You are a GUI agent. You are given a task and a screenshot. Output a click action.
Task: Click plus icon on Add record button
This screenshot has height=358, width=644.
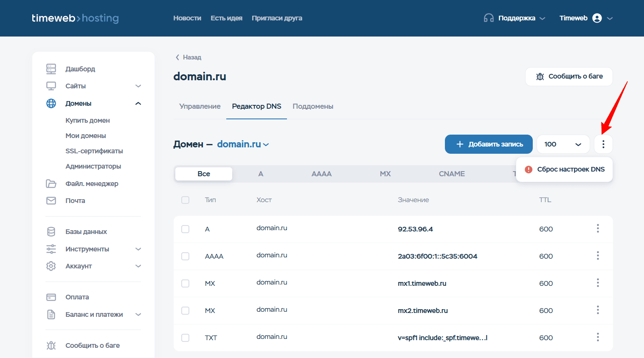click(x=460, y=144)
